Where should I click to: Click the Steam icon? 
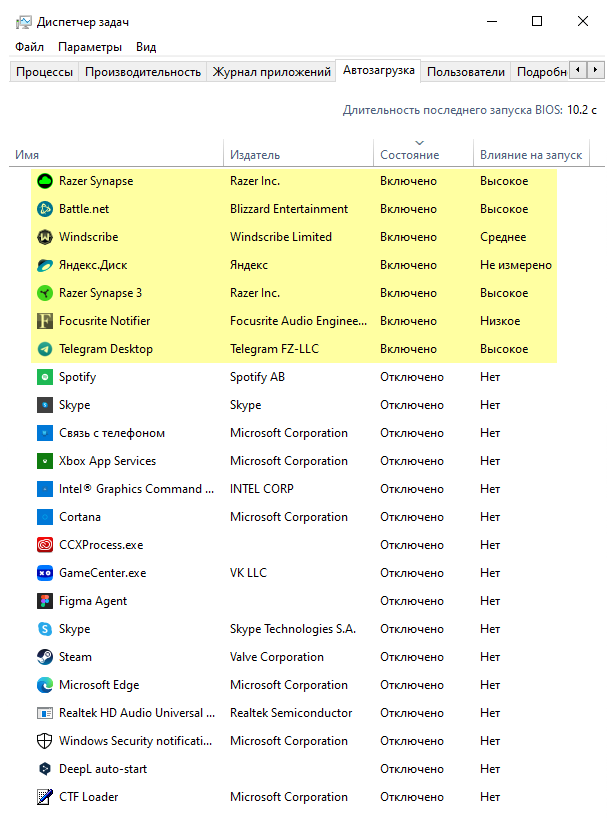click(x=45, y=657)
